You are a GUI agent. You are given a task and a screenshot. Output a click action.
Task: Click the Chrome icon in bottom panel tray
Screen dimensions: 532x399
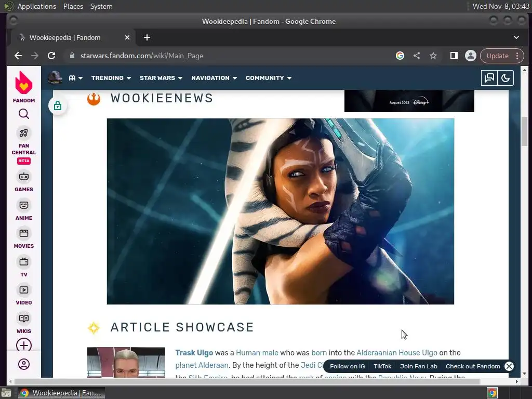pos(492,393)
